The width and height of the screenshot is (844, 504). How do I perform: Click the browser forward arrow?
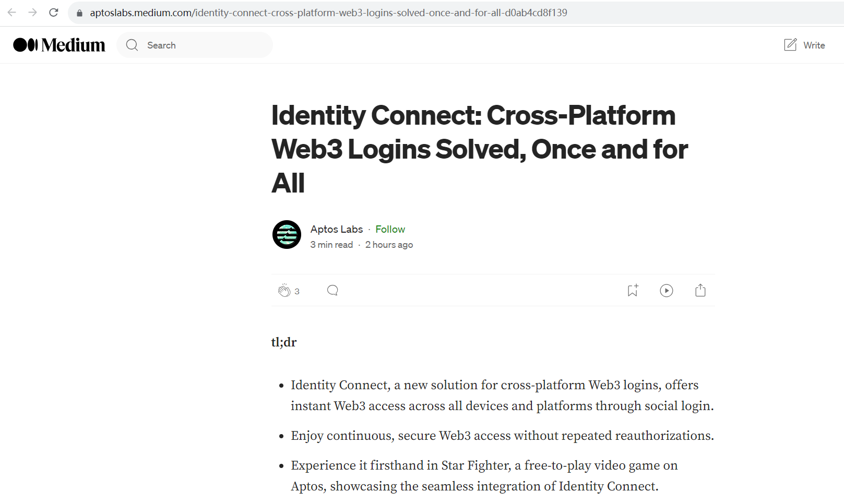tap(32, 13)
